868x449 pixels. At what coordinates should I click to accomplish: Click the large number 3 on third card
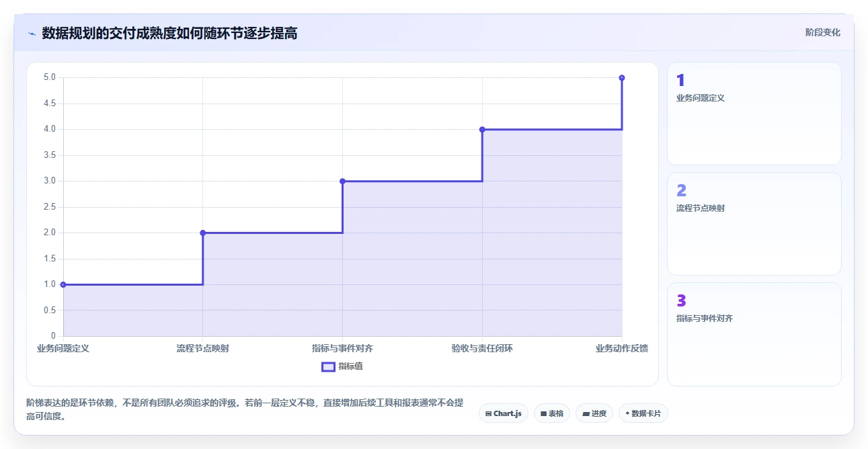pos(681,301)
